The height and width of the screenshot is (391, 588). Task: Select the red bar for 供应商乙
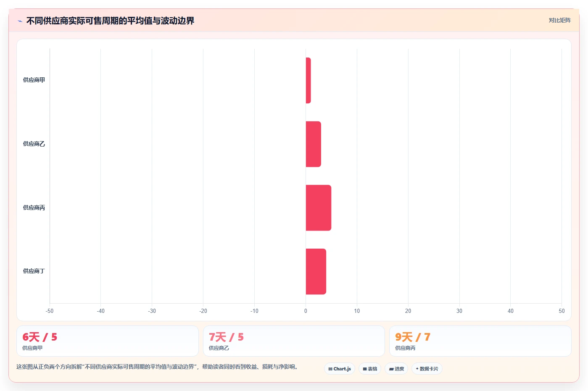coord(313,144)
